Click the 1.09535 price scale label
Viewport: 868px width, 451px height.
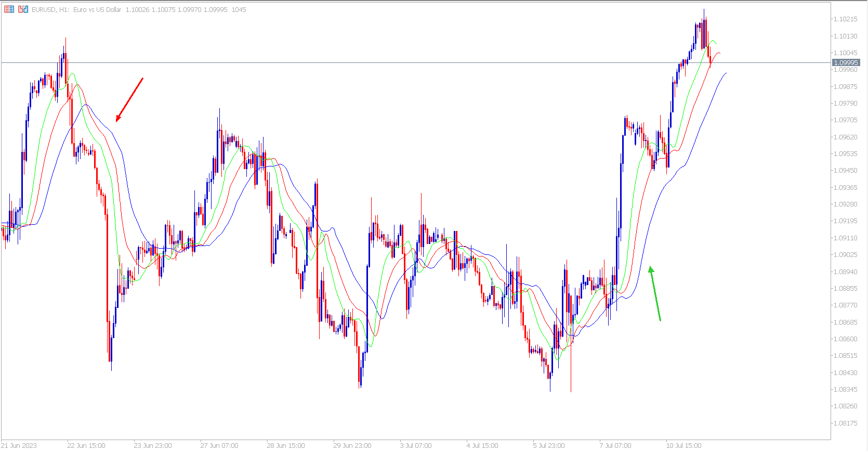click(846, 154)
